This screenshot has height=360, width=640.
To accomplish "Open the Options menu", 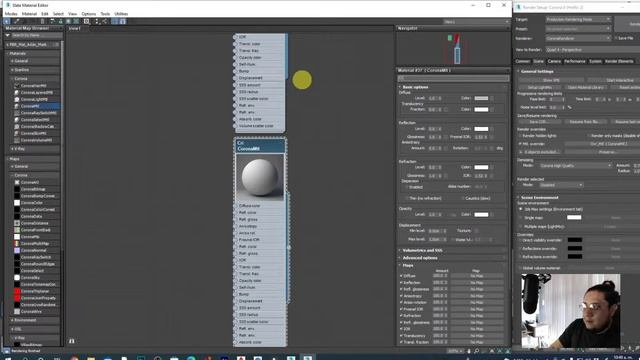I will (x=89, y=14).
